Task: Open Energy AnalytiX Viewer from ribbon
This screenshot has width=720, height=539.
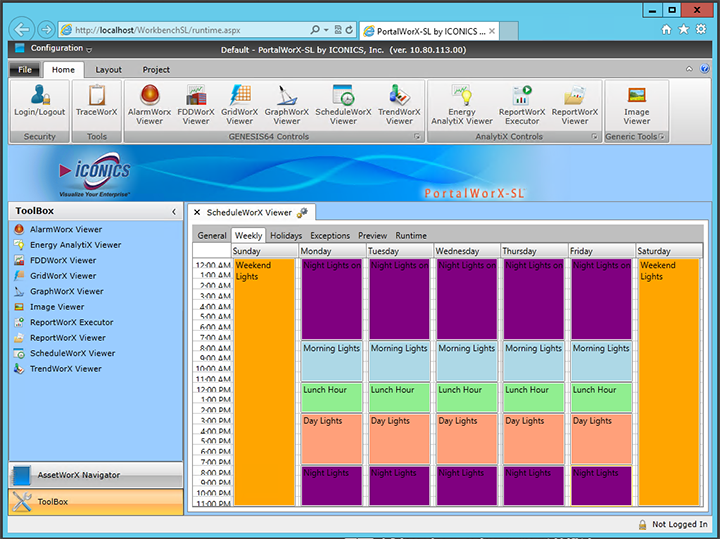Action: (461, 105)
